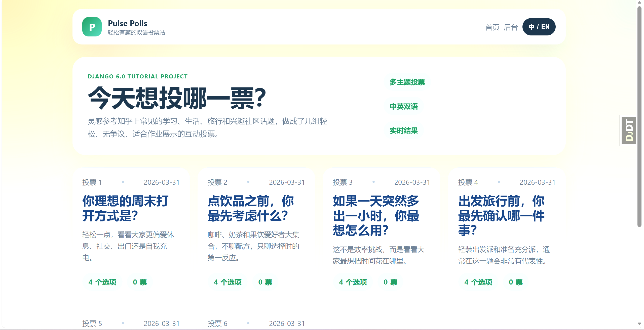Click the green P logo icon
This screenshot has height=330, width=644.
pyautogui.click(x=92, y=27)
